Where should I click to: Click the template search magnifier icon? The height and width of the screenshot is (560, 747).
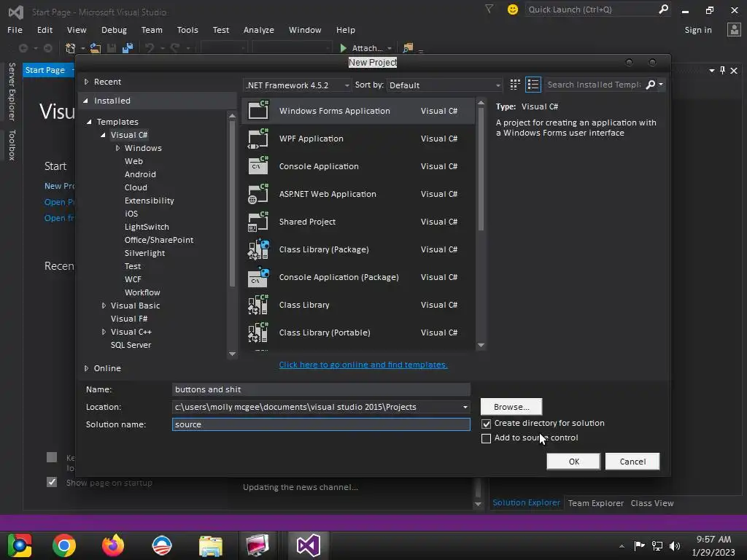click(650, 85)
